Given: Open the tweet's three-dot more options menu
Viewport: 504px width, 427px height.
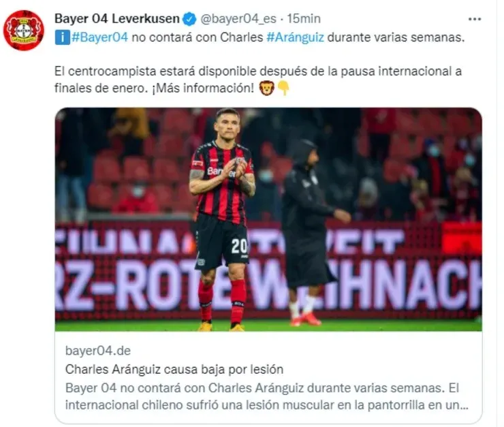Looking at the screenshot, I should (475, 19).
